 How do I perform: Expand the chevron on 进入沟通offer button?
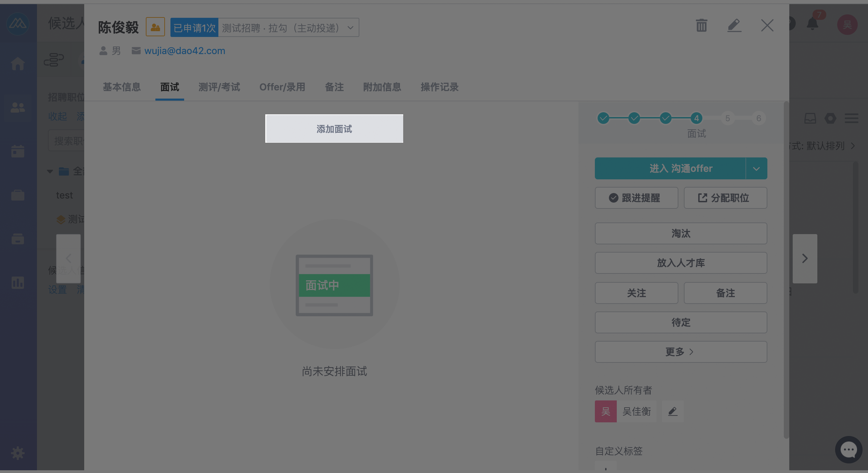(x=756, y=168)
